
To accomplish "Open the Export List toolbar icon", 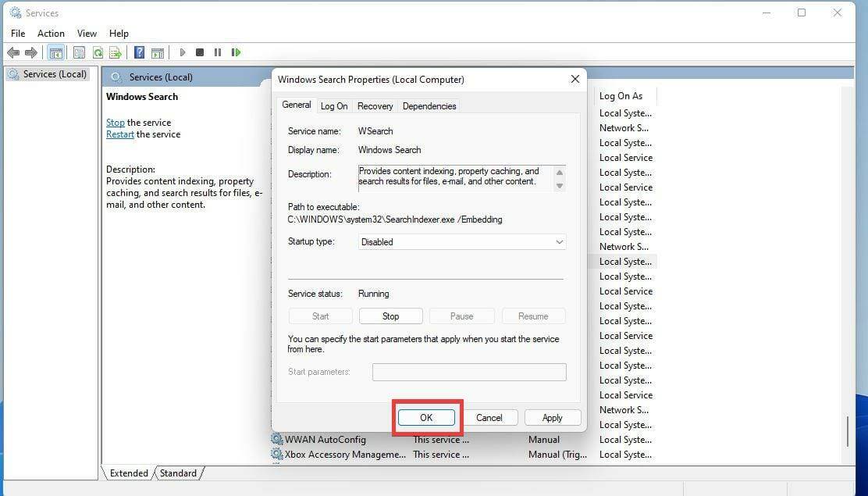I will [x=116, y=52].
